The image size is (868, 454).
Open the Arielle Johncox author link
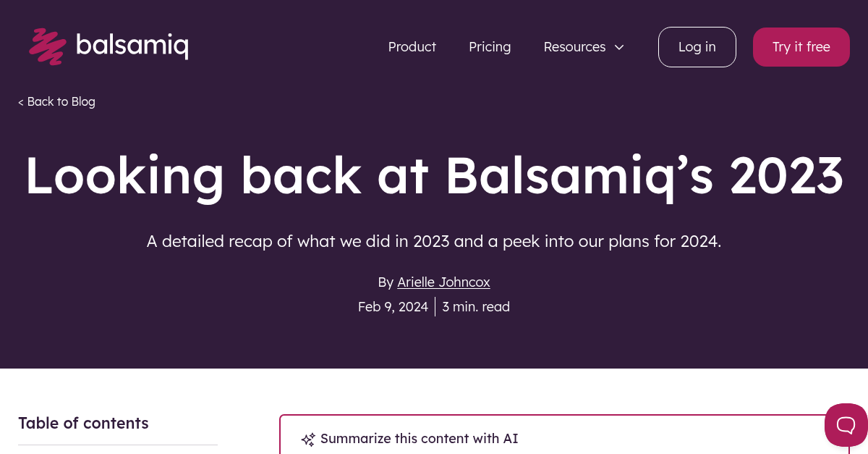[443, 282]
